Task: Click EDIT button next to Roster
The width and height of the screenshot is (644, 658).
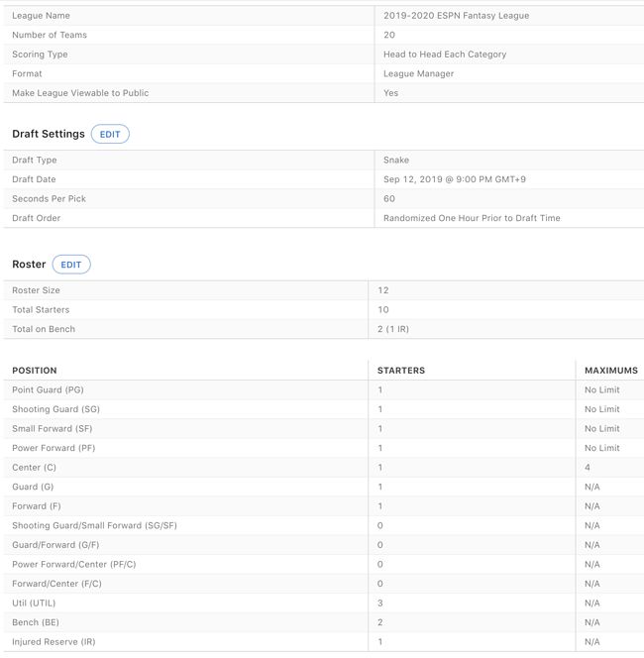Action: click(x=71, y=265)
